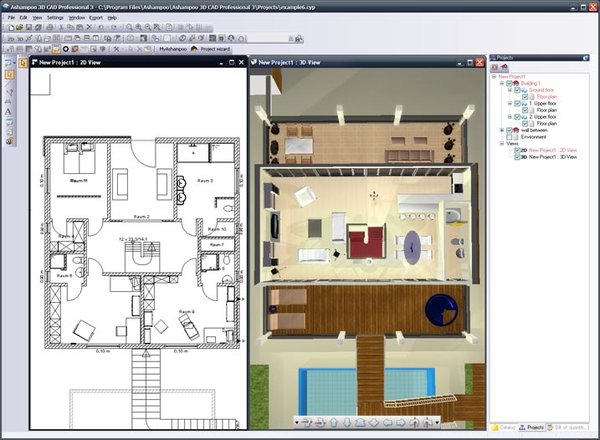Collapse the Building 1 tree node
Viewport: 600px width, 440px height.
(x=500, y=83)
